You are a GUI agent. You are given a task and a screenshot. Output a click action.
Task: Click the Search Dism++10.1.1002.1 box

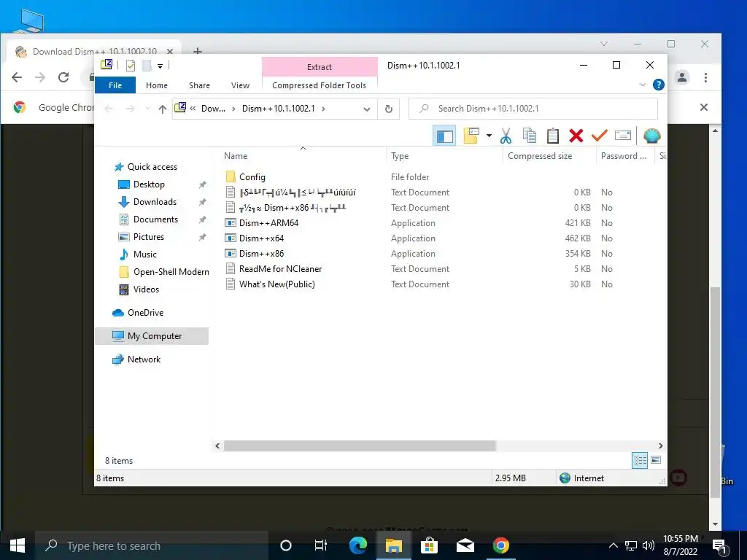533,109
